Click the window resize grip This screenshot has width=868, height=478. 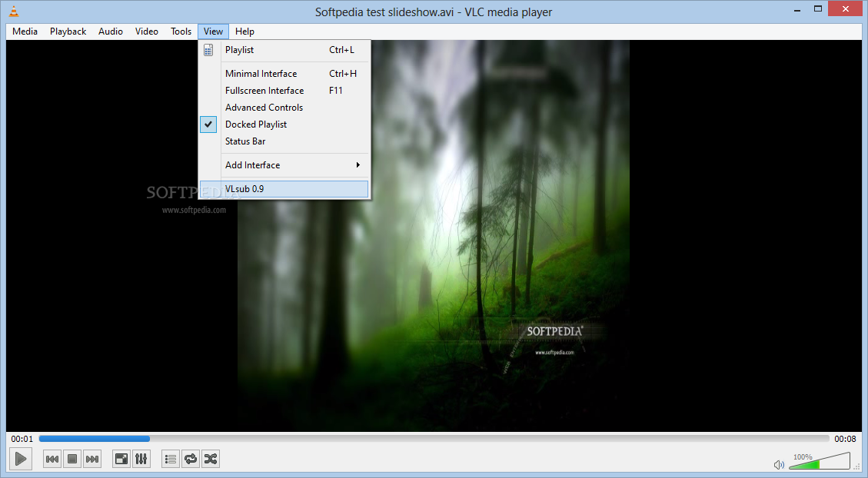857,467
